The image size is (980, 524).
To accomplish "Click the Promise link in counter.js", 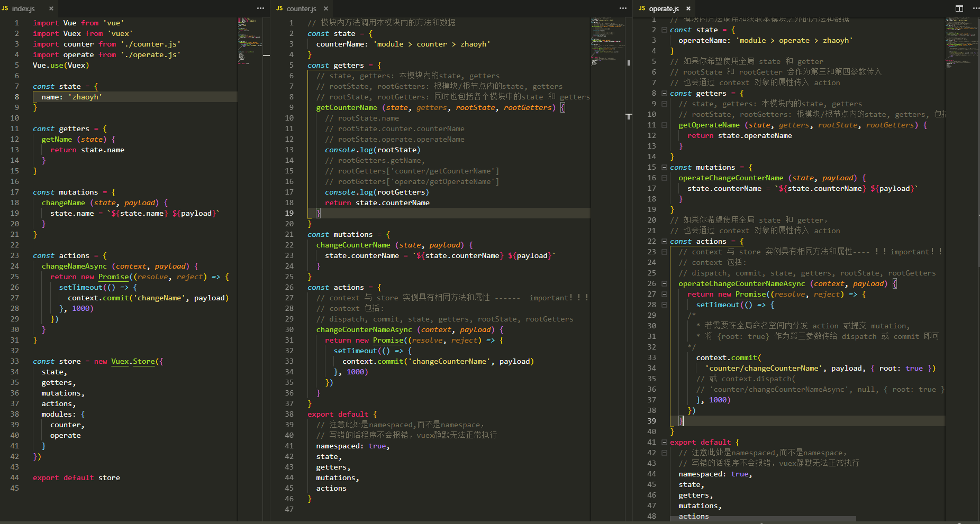I will tap(388, 340).
